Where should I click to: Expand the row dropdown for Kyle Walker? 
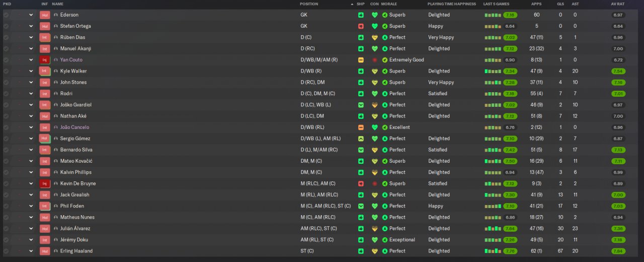pyautogui.click(x=31, y=71)
